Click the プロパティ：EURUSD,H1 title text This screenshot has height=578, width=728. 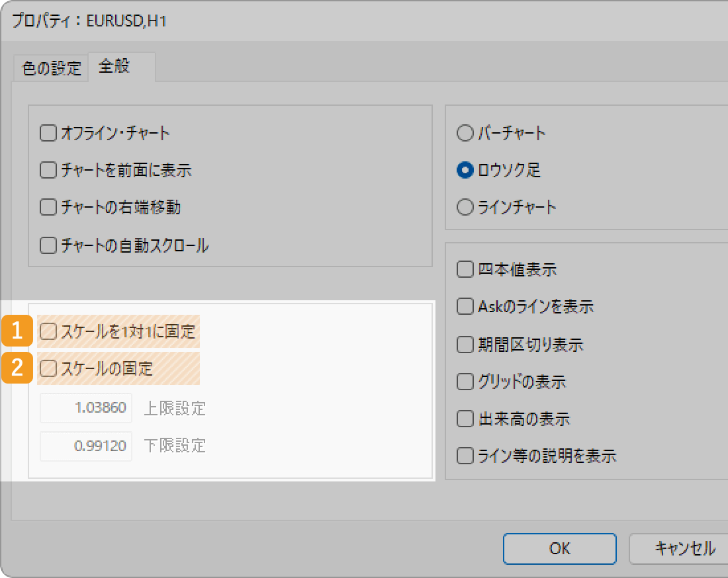(89, 21)
